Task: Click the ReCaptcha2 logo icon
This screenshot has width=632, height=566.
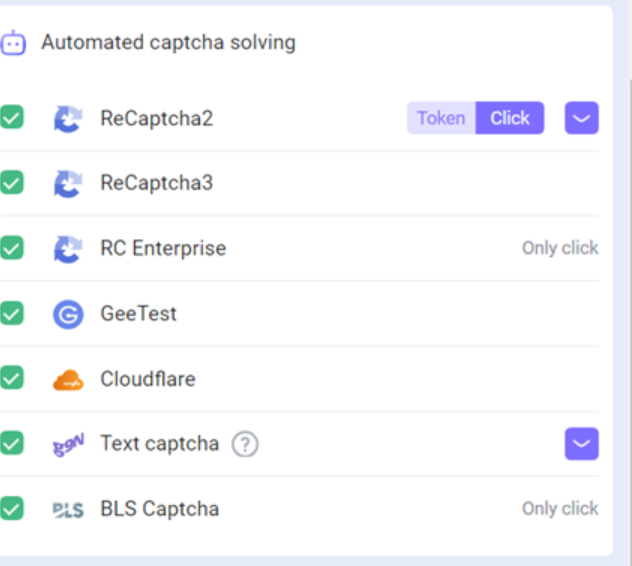Action: point(68,119)
